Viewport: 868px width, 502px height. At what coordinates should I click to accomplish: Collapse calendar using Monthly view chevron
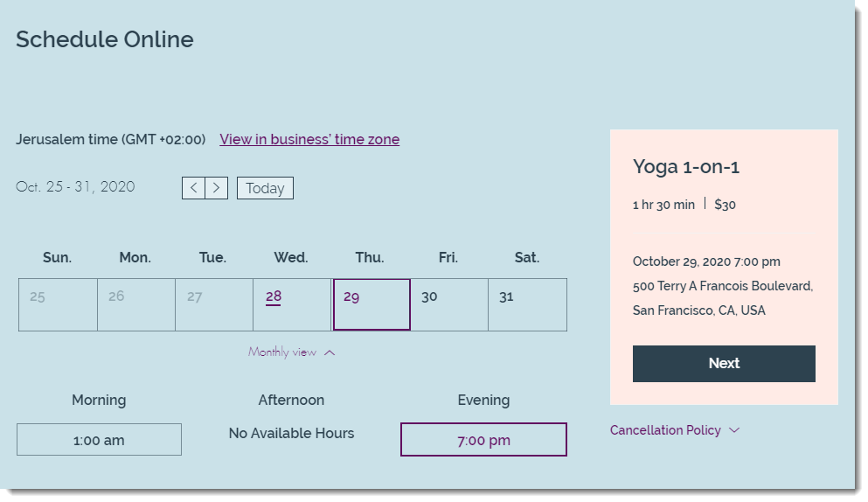coord(330,352)
